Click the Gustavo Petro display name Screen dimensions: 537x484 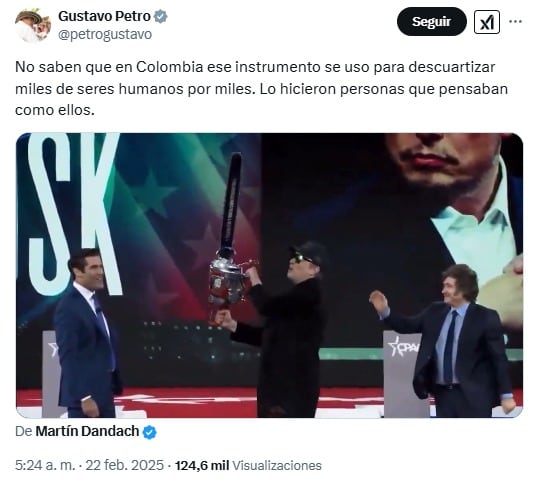104,16
